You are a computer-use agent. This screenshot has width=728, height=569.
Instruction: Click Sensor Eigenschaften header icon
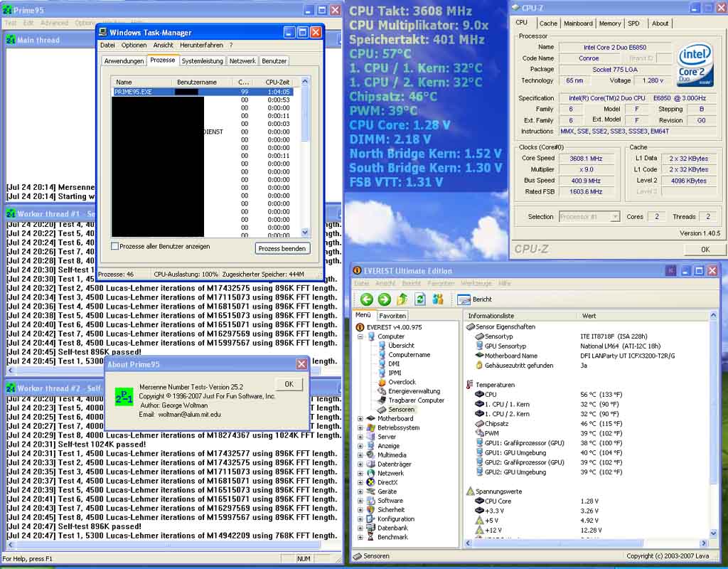coord(471,327)
